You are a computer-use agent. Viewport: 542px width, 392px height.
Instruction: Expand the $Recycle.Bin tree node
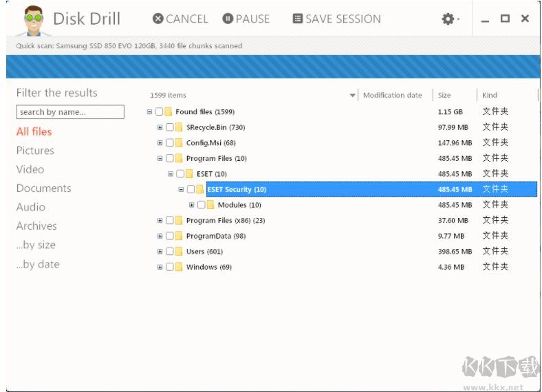click(x=160, y=127)
